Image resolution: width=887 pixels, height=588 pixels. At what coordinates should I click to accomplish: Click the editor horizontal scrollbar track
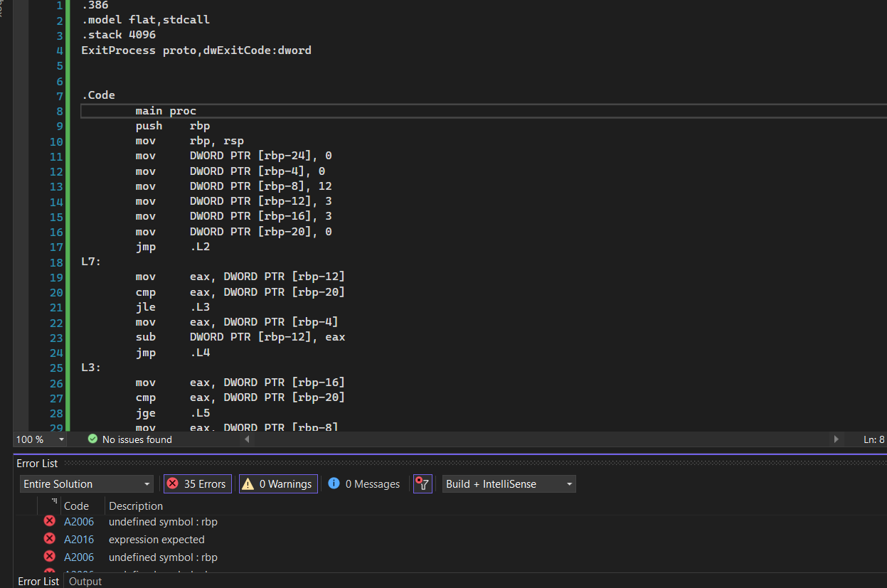[541, 439]
